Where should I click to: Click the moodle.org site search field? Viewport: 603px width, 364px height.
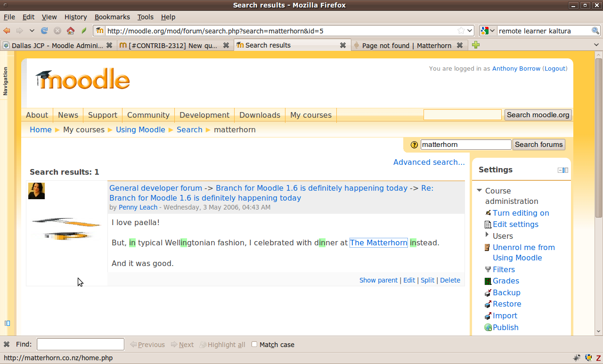tap(463, 115)
